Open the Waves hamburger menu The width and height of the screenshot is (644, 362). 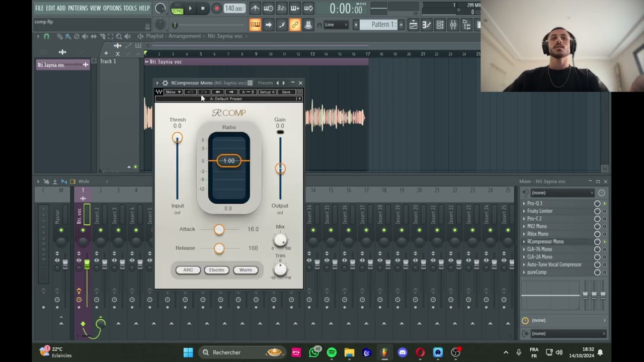299,92
